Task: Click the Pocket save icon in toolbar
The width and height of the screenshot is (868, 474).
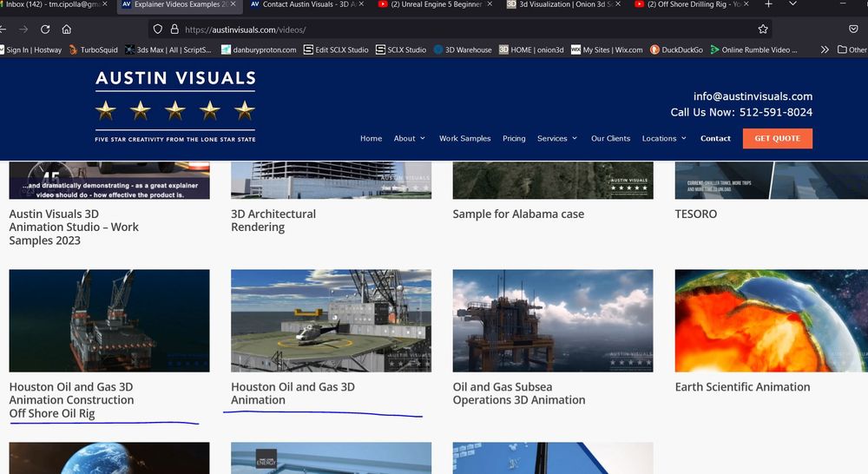Action: point(853,29)
